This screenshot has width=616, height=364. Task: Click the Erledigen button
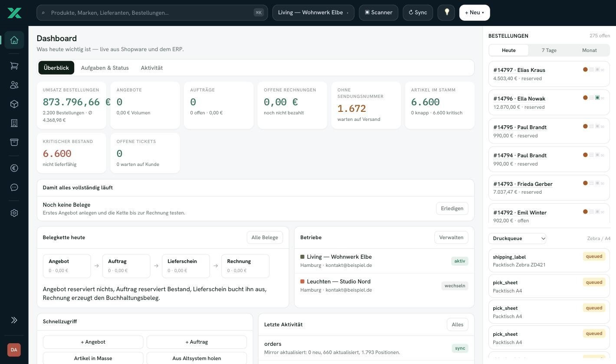click(x=452, y=208)
